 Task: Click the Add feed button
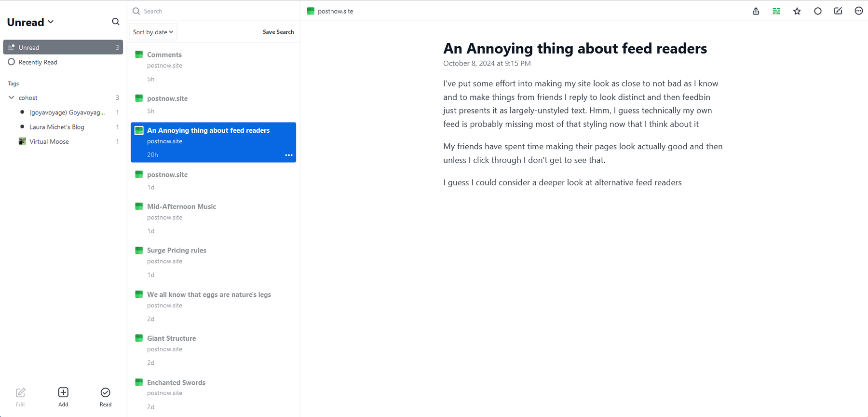63,397
